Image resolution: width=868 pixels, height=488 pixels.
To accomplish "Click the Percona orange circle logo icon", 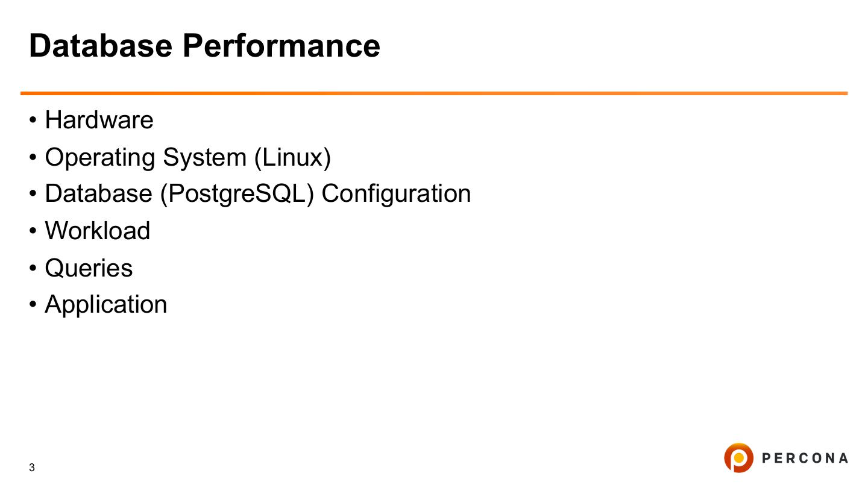I will coord(738,458).
